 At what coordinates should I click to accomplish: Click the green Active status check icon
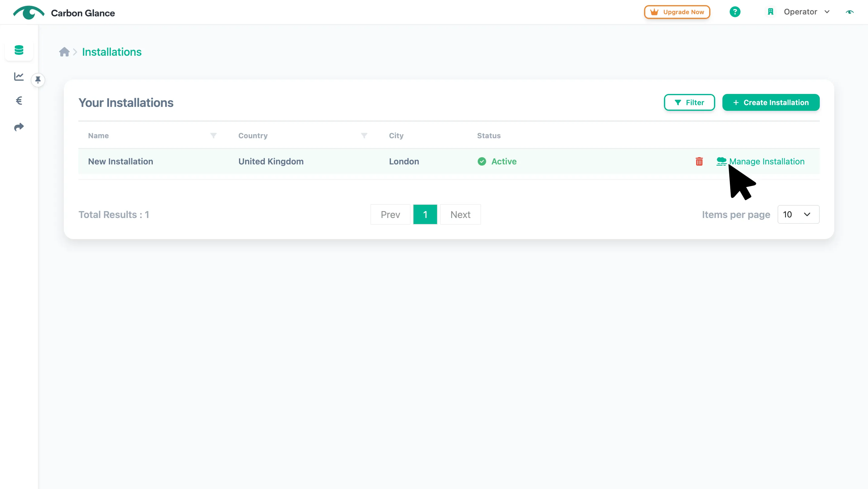pyautogui.click(x=482, y=161)
